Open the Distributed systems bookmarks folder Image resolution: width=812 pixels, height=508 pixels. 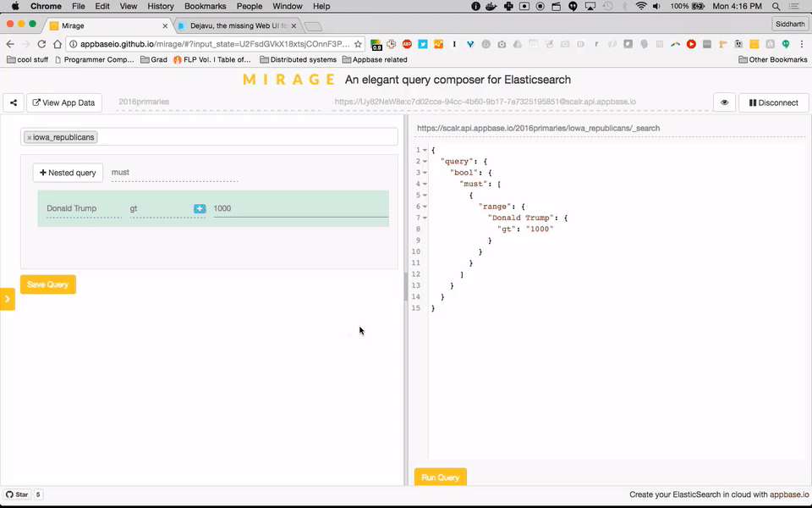[299, 59]
